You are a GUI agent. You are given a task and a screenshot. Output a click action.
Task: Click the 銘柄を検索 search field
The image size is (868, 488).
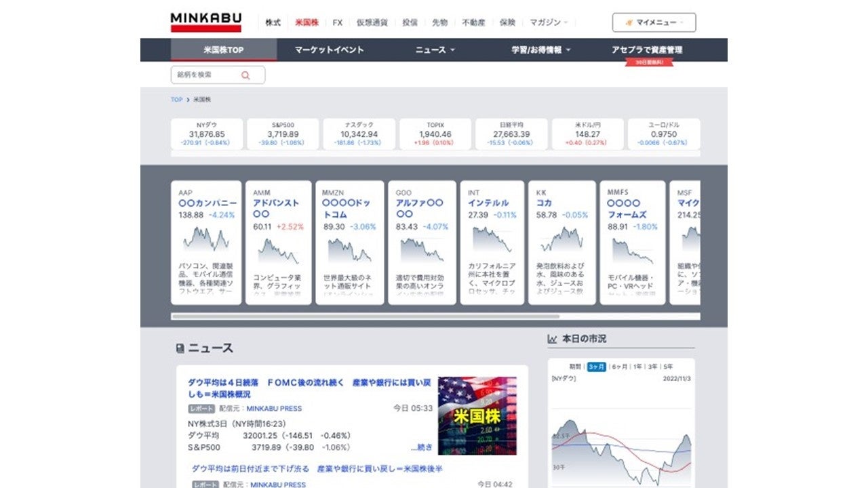pyautogui.click(x=218, y=75)
